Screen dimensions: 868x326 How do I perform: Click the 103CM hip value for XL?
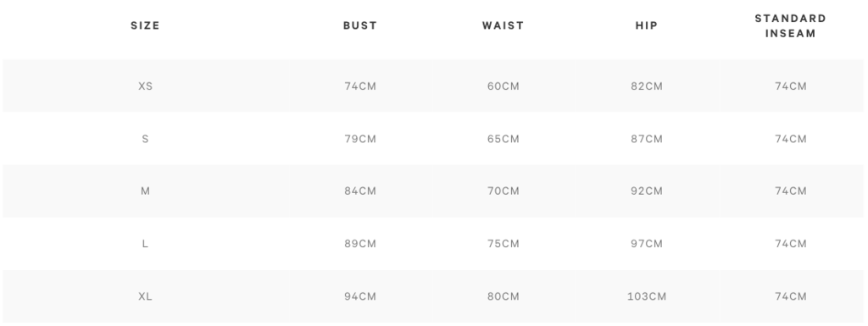tap(647, 296)
